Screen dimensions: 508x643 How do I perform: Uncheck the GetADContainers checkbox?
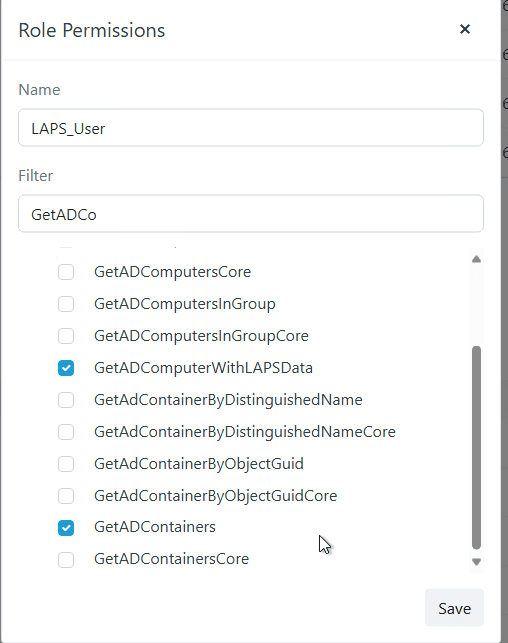(66, 528)
